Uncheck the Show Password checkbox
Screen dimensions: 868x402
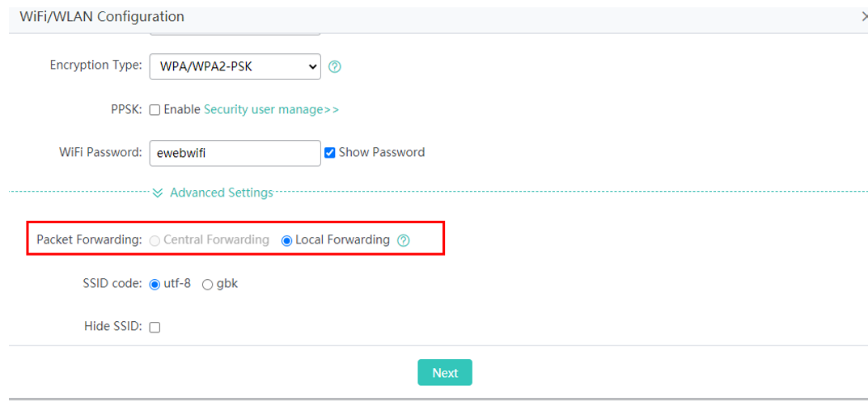pos(330,152)
